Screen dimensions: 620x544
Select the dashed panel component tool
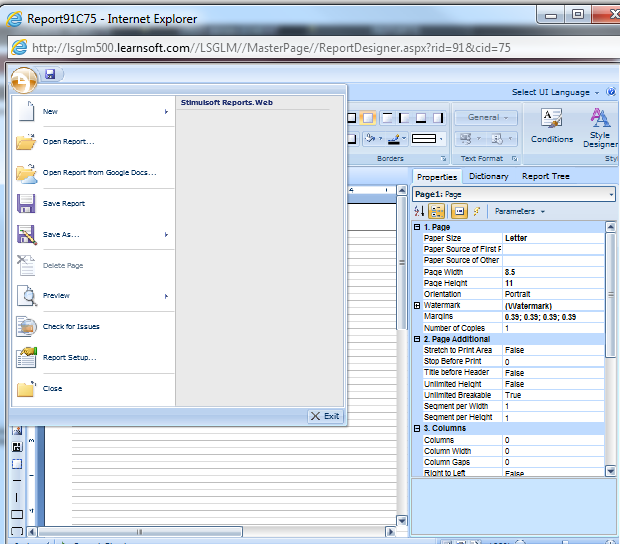click(x=17, y=464)
